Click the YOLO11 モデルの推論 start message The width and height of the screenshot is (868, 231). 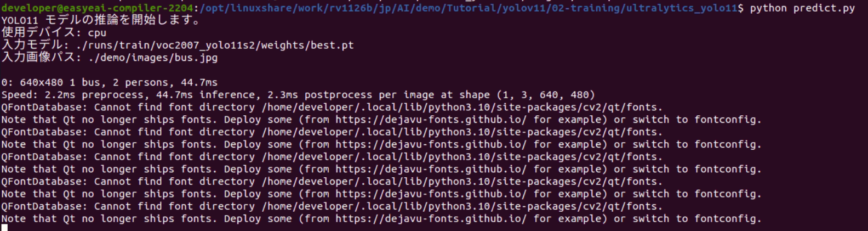[x=101, y=20]
